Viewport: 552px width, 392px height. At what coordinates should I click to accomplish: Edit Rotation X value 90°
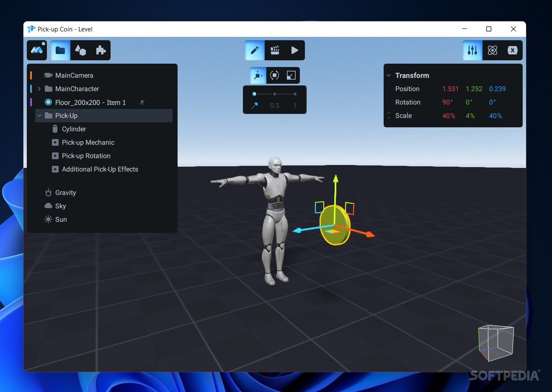[x=448, y=102]
